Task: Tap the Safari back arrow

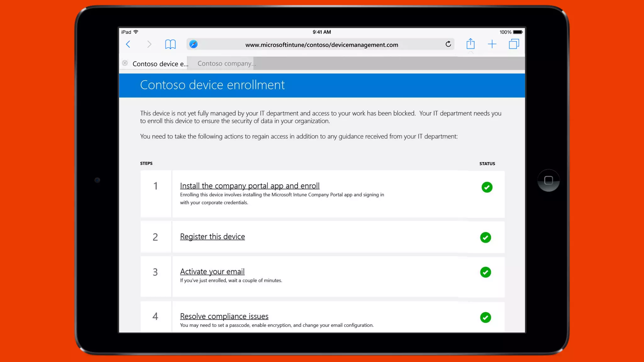Action: click(x=128, y=44)
